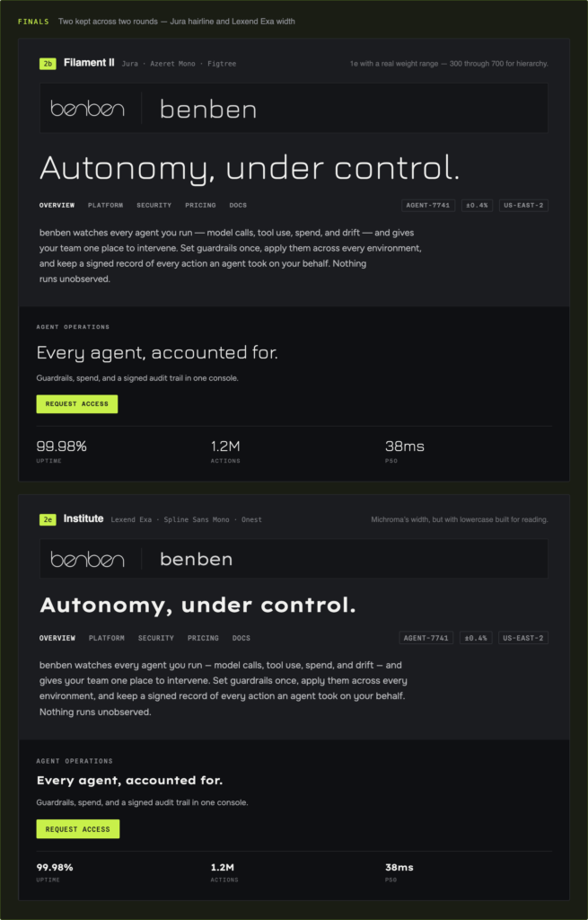Click the Lexend Exa benben wordmark
Viewport: 588px width, 920px height.
[197, 559]
